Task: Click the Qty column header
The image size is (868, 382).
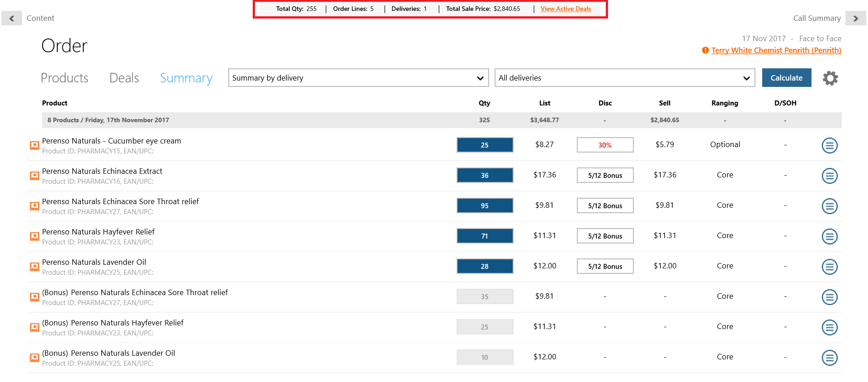Action: click(484, 103)
